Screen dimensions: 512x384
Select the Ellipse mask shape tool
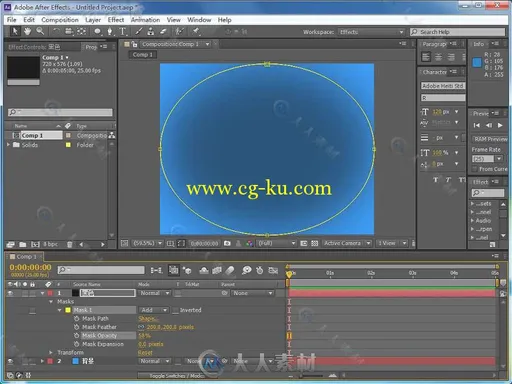97,31
